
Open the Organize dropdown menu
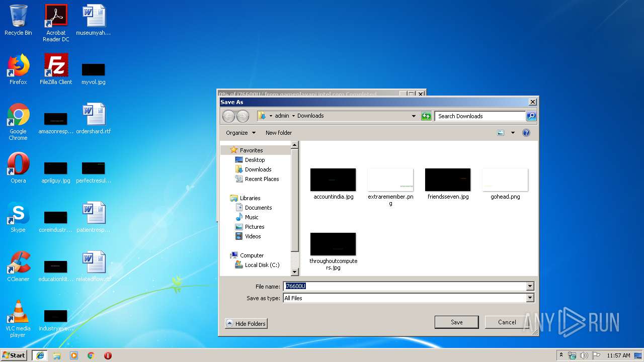(241, 133)
